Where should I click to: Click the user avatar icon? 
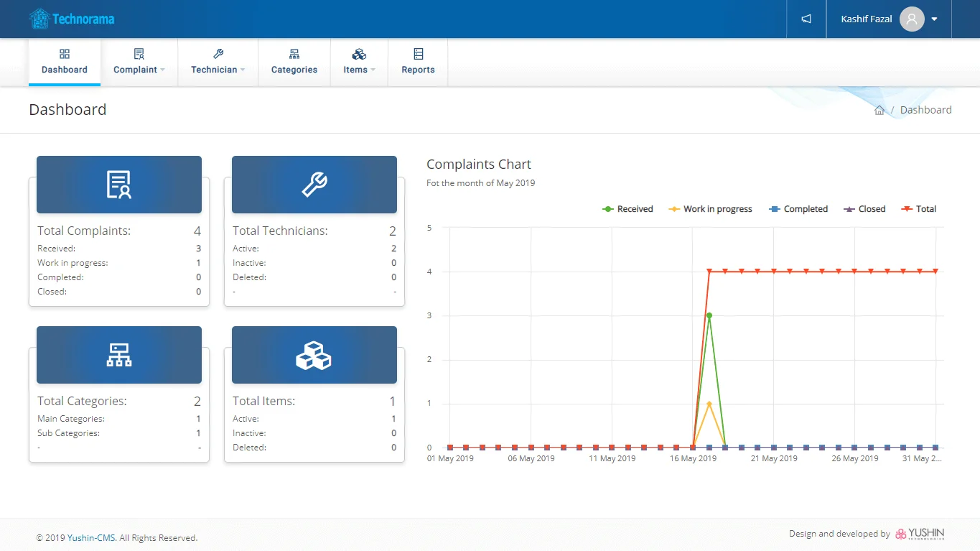pos(912,19)
